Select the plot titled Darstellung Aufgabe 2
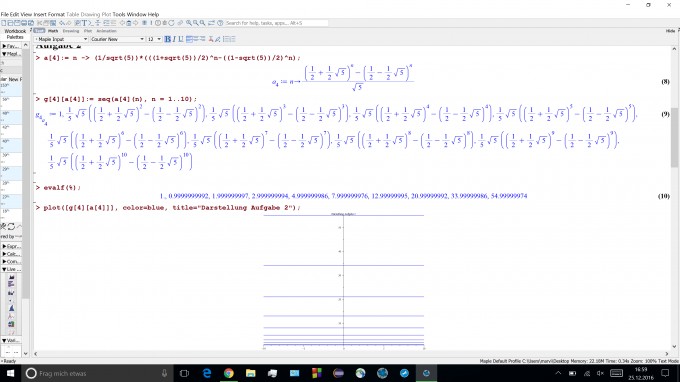 click(343, 281)
